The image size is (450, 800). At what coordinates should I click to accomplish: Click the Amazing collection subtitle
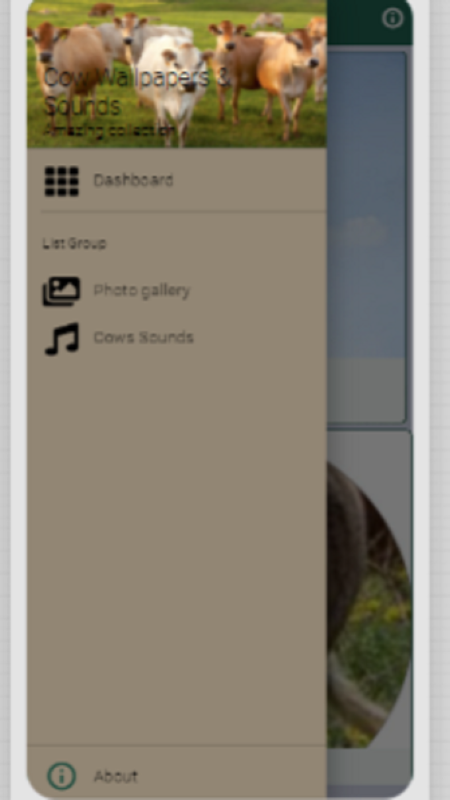[x=109, y=130]
